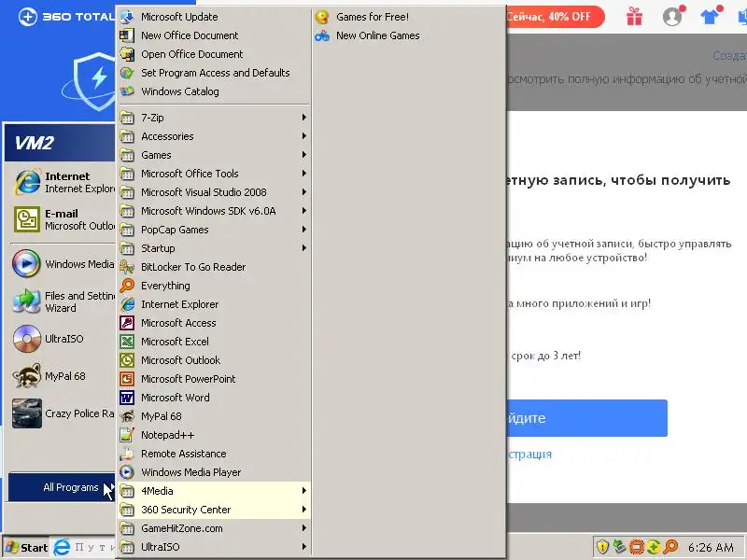Open Remote Assistance
Screen dimensions: 747x560
(x=215, y=454)
